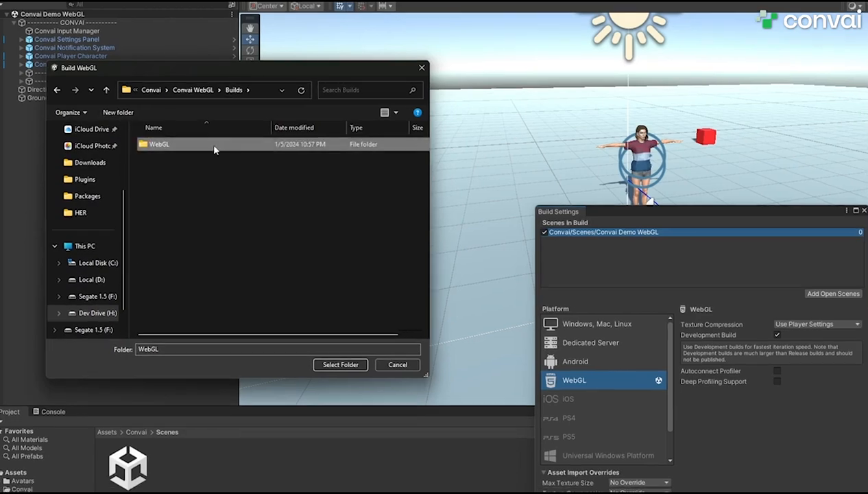Enable Deep Profiling Support checkbox
The height and width of the screenshot is (494, 868).
click(x=777, y=381)
